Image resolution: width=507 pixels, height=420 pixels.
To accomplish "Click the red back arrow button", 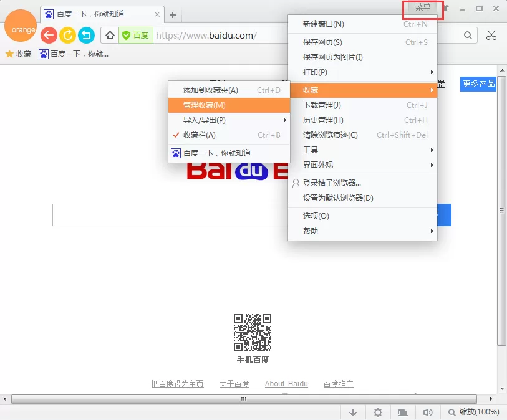I will [x=49, y=35].
